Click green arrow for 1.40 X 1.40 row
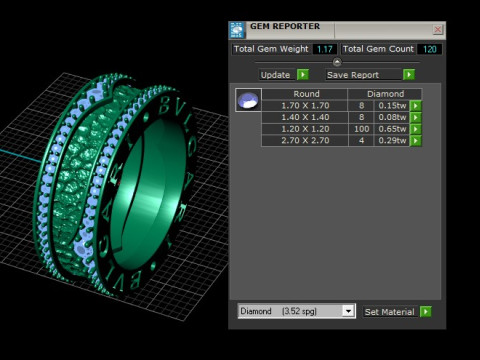Screen dimensions: 480x360 point(416,117)
